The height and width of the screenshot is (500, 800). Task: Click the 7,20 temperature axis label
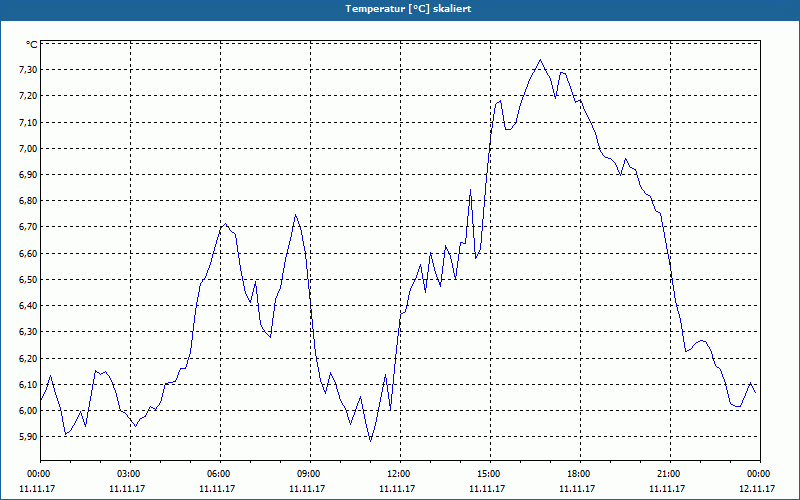[x=28, y=96]
